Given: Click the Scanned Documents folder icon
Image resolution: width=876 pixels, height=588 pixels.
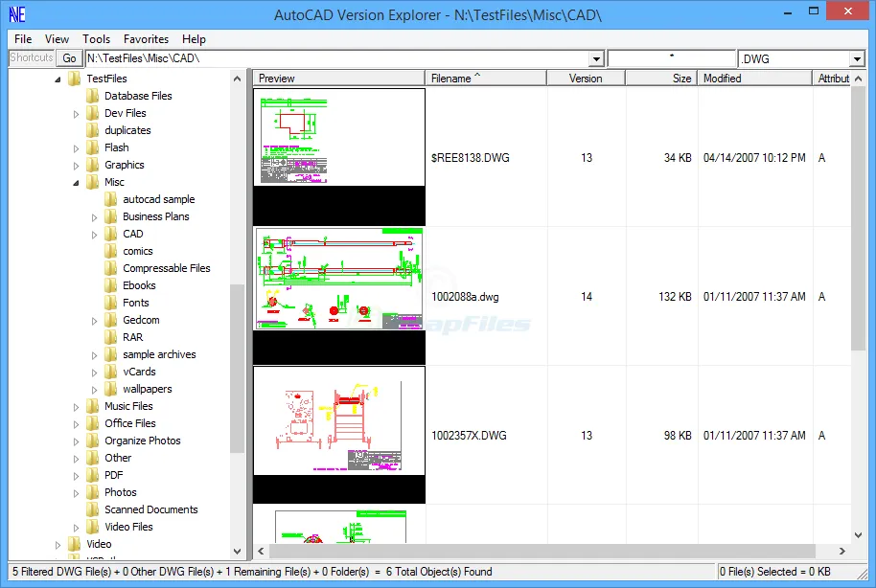Looking at the screenshot, I should [93, 509].
